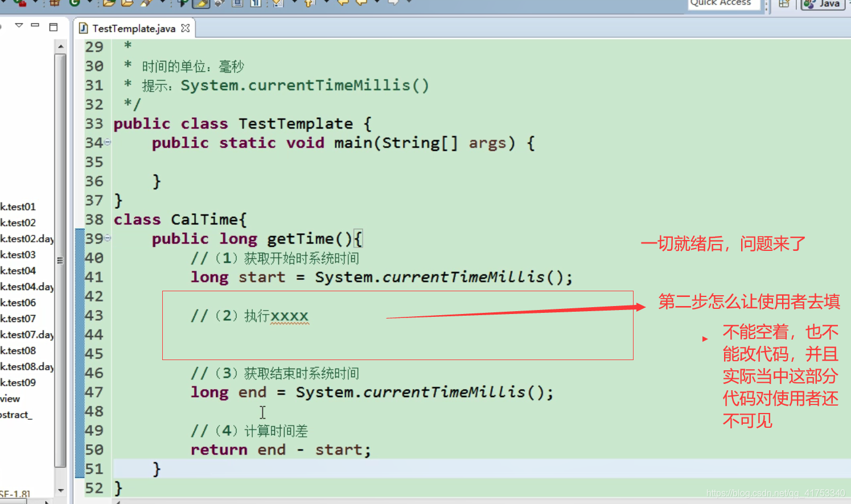Click line number 52 in the gutter
The image size is (851, 504).
tap(94, 488)
